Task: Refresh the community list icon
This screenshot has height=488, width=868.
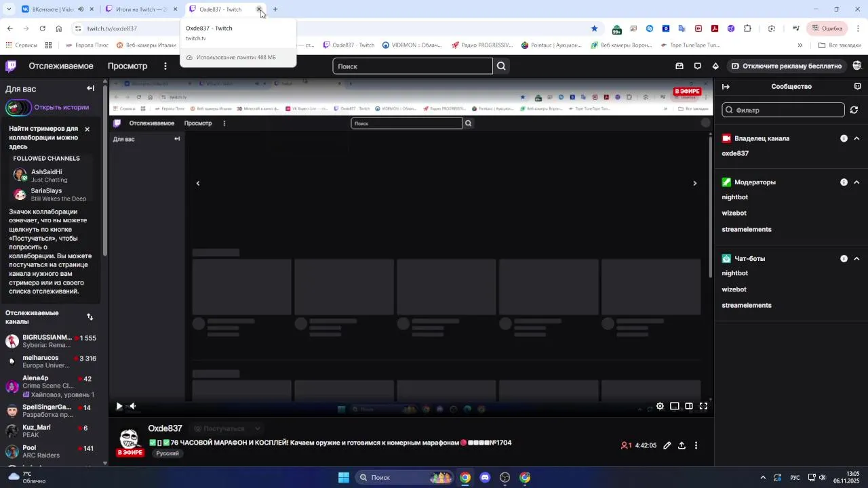Action: pyautogui.click(x=854, y=110)
